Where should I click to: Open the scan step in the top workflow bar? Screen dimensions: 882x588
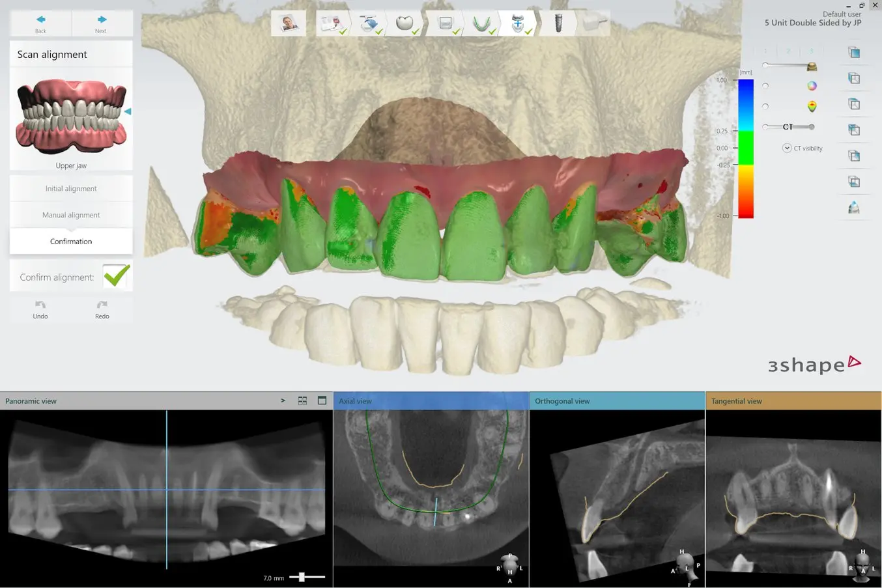point(370,23)
